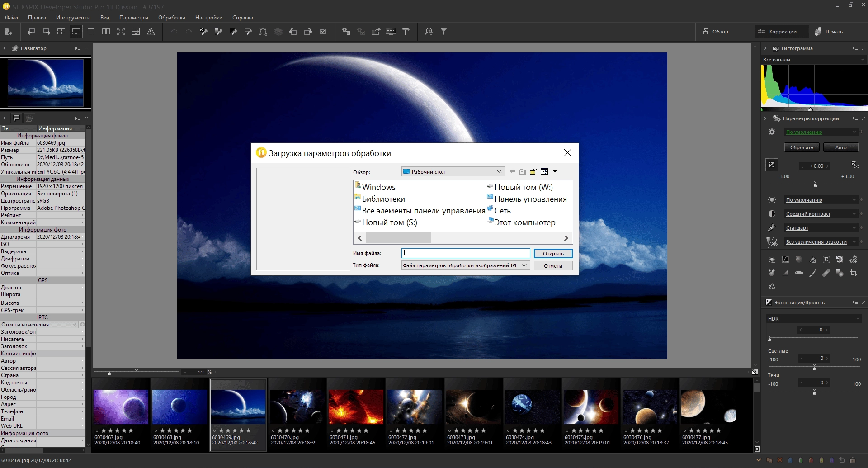Toggle the exposure bias button in correction panel
868x468 pixels.
772,165
